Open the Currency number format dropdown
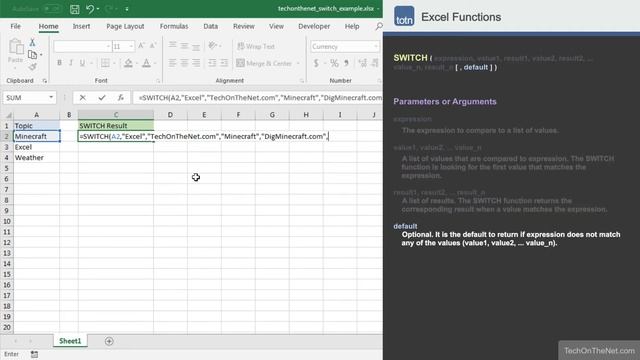This screenshot has height=360, width=640. (x=376, y=47)
